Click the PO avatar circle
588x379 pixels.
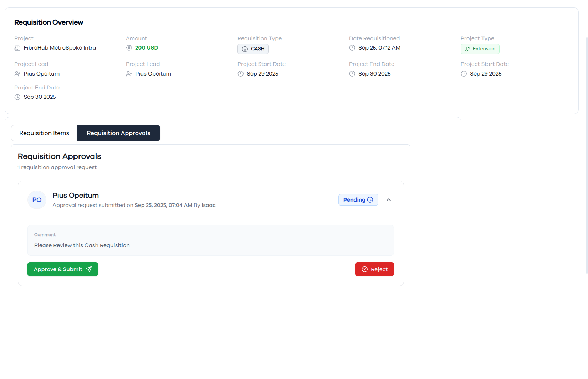click(x=37, y=200)
